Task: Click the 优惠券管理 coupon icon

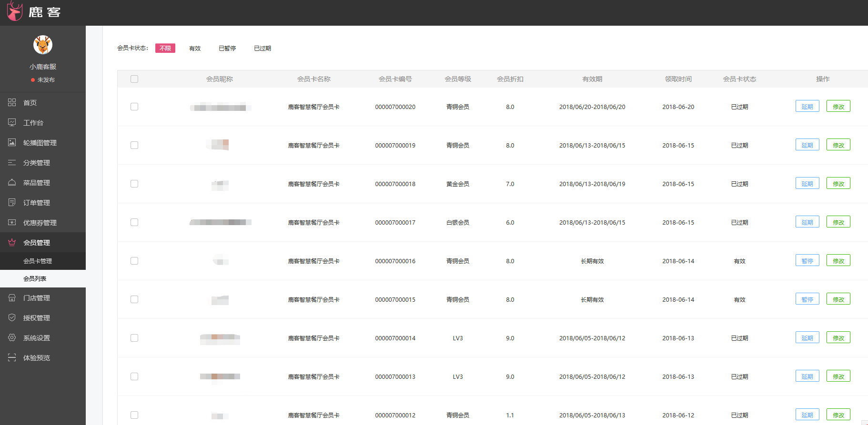Action: point(12,222)
